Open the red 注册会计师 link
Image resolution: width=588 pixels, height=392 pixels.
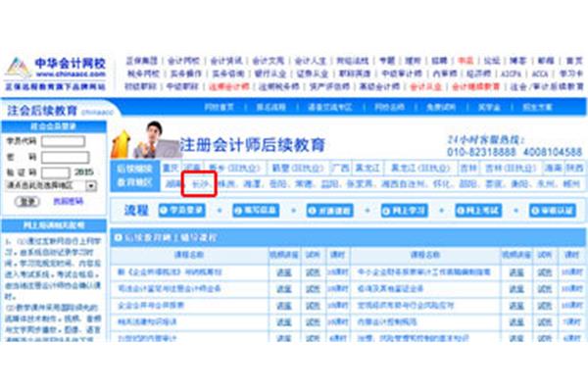coord(228,86)
